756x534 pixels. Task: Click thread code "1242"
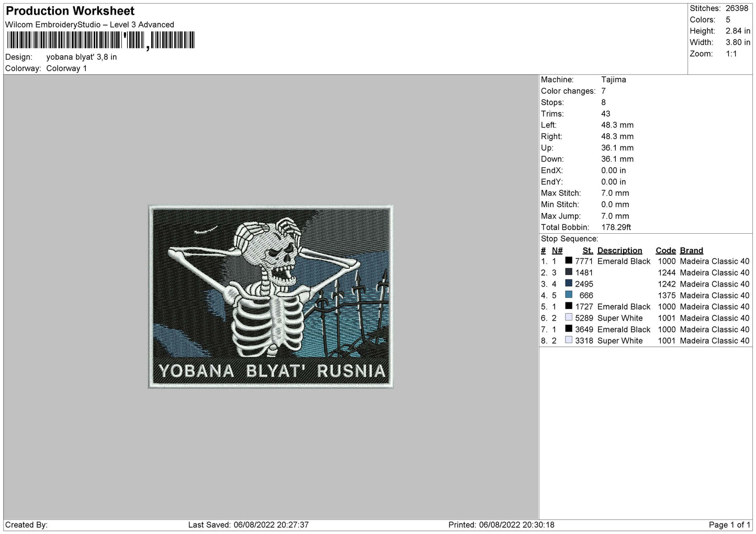[x=667, y=285]
